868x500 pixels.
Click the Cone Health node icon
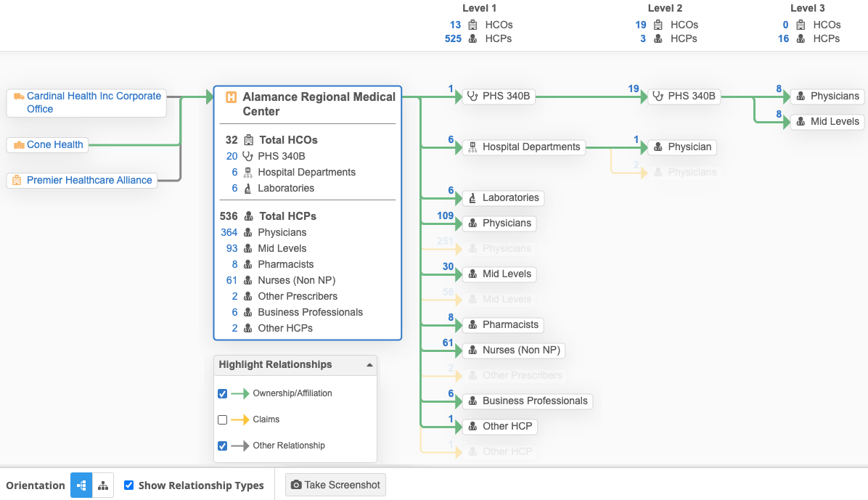coord(19,145)
